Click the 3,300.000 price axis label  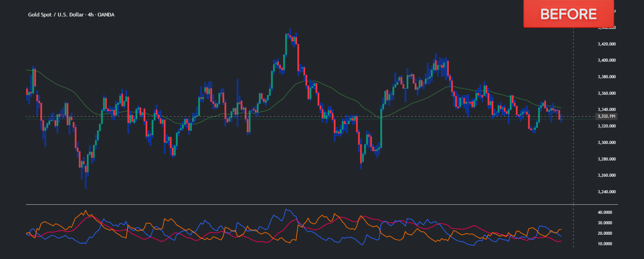coord(607,143)
